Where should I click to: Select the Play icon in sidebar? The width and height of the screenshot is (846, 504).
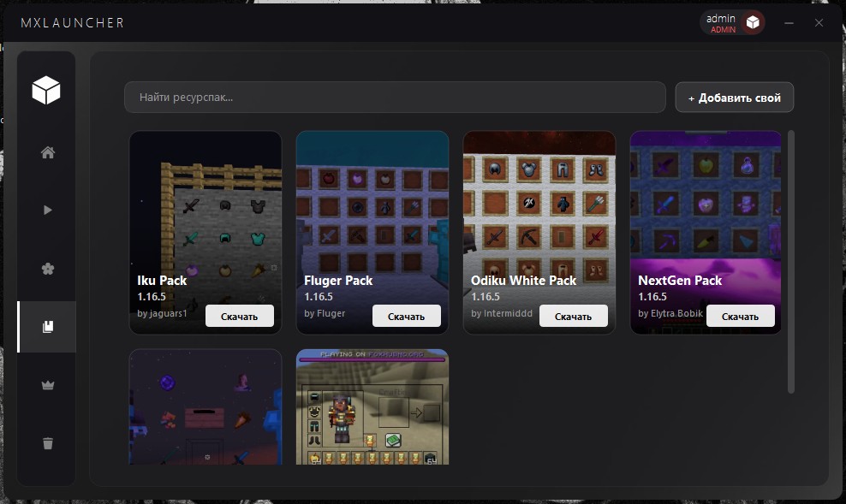tap(48, 210)
